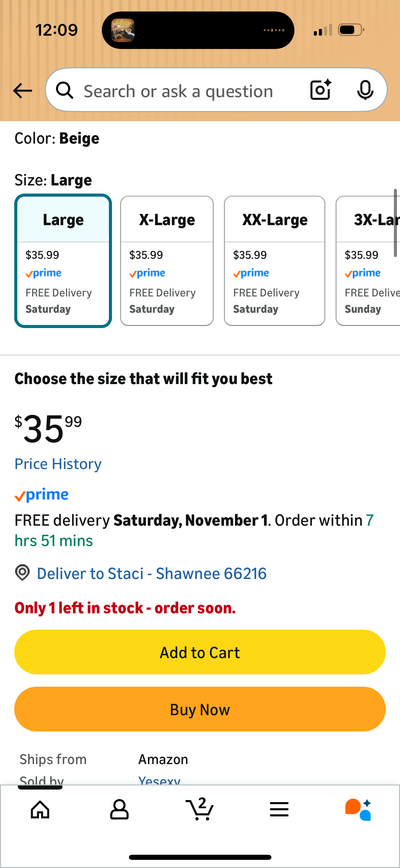The height and width of the screenshot is (868, 400).
Task: Go to the Home tab icon
Action: pyautogui.click(x=40, y=810)
